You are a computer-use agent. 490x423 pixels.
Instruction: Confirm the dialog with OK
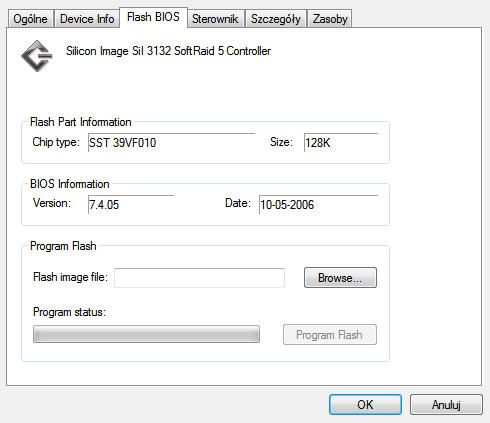(x=365, y=405)
